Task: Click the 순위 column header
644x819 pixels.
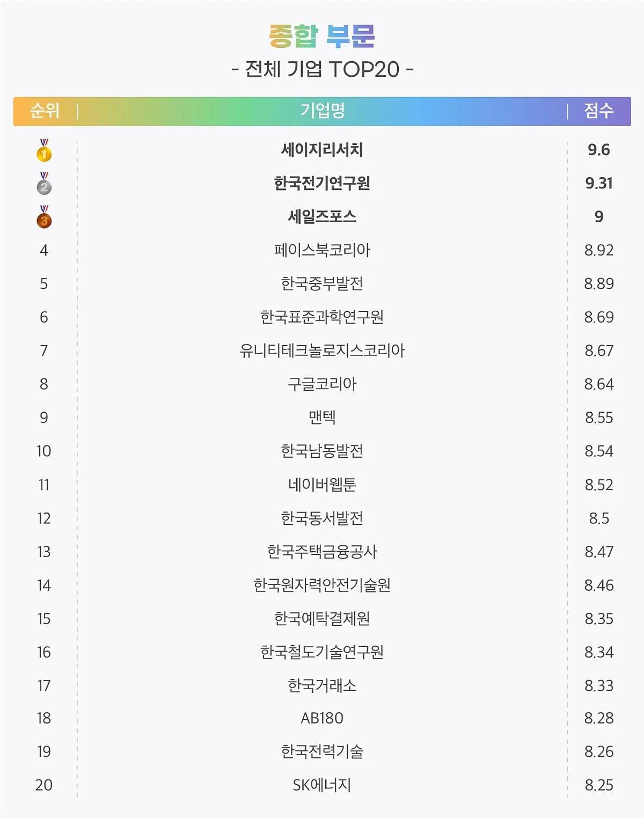Action: (x=45, y=111)
